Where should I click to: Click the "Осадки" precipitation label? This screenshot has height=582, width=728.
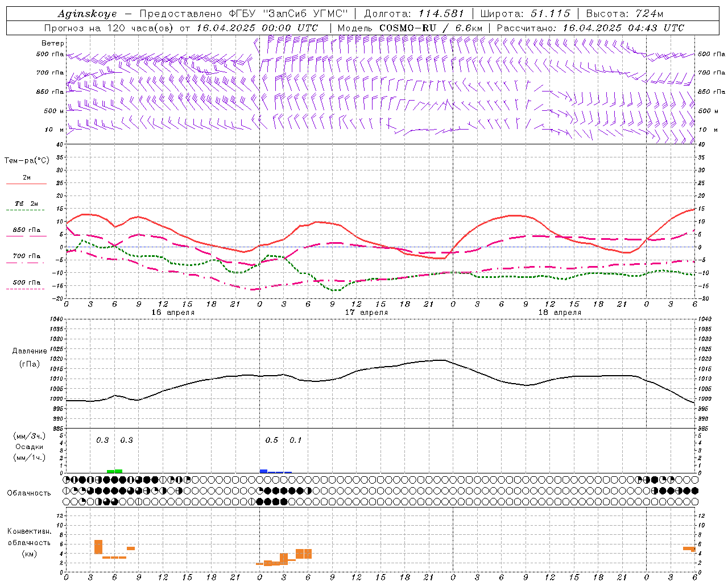(30, 447)
